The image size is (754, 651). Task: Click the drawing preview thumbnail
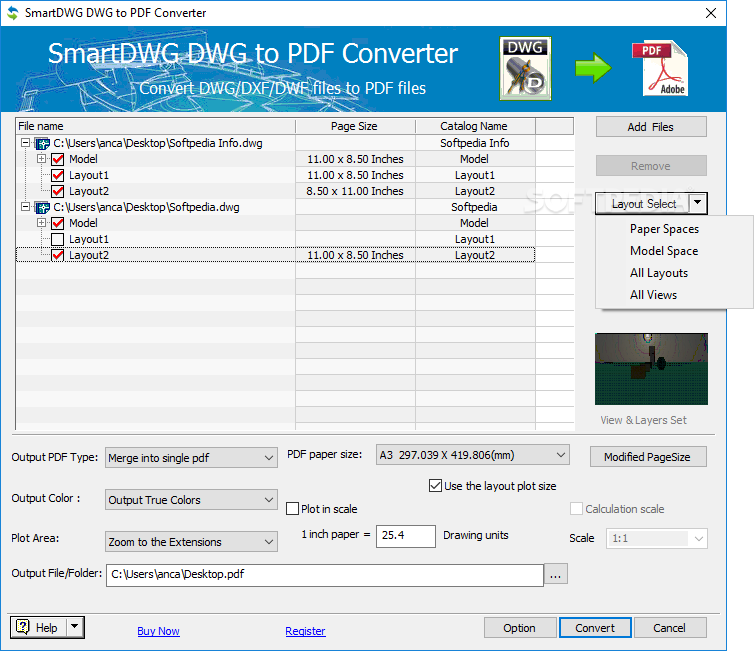[651, 369]
